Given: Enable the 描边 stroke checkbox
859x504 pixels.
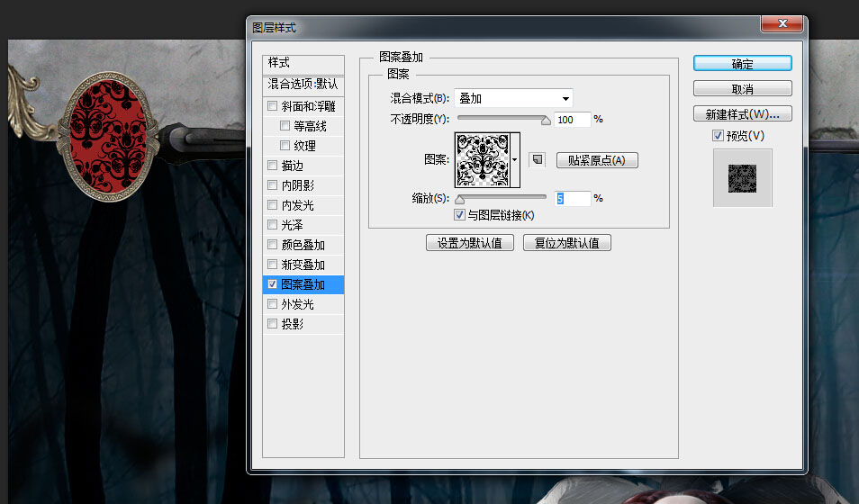Looking at the screenshot, I should (272, 165).
